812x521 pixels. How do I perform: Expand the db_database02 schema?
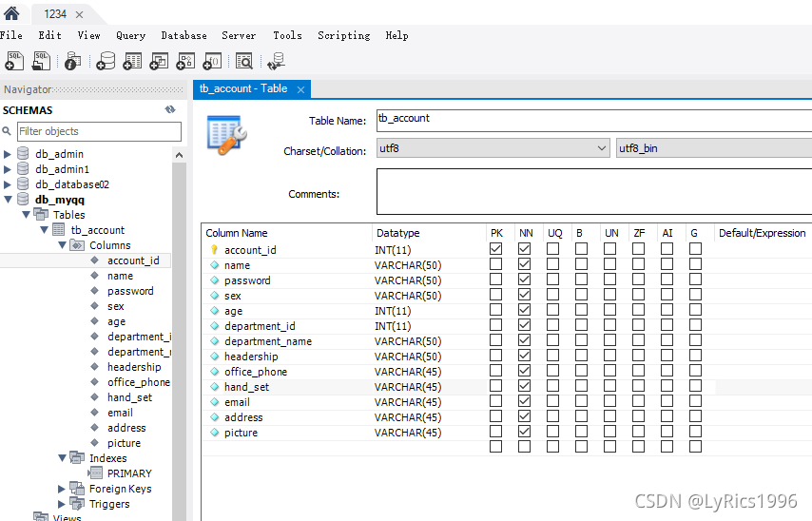tap(8, 184)
